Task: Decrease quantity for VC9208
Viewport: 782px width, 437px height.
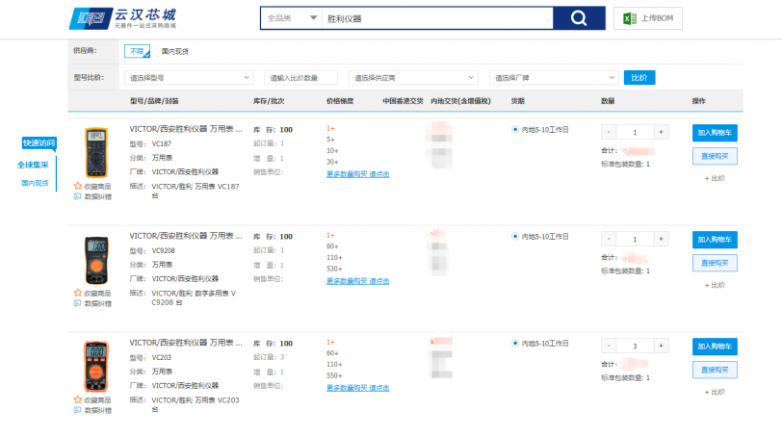Action: (x=609, y=239)
